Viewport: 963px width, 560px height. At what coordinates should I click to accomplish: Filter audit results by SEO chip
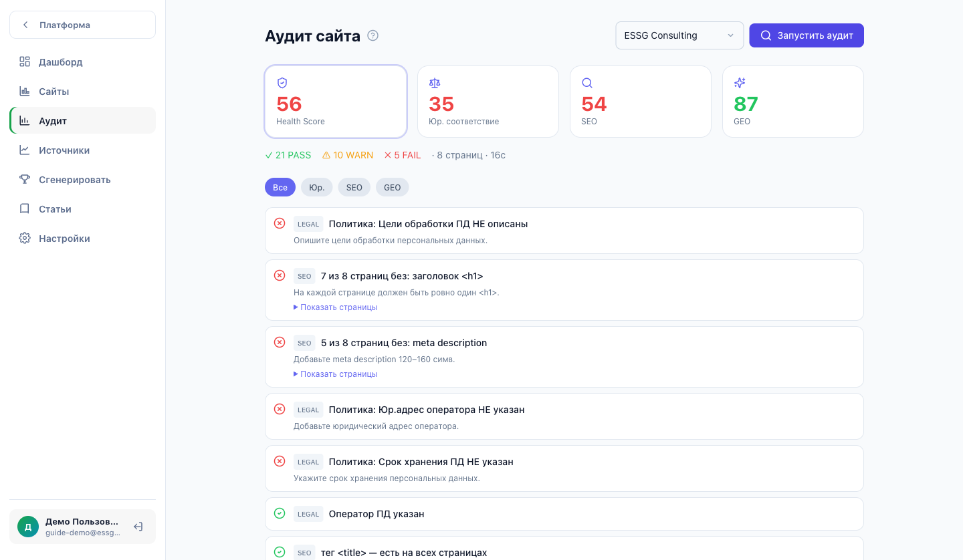[x=354, y=187]
